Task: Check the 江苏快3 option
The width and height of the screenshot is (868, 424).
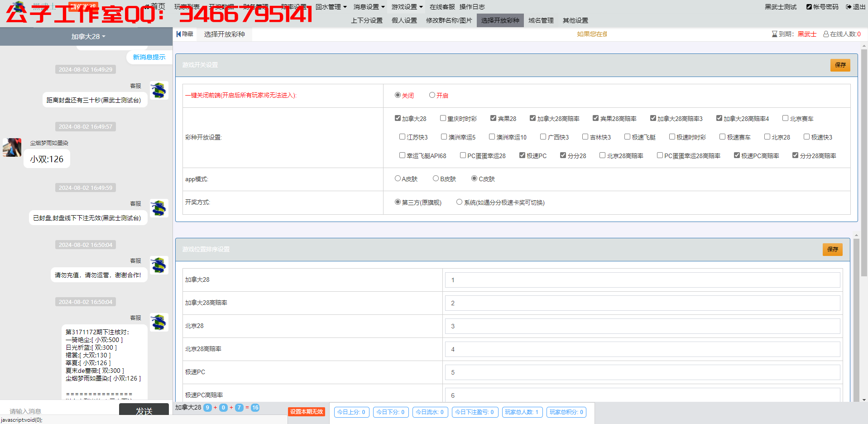Action: 402,137
